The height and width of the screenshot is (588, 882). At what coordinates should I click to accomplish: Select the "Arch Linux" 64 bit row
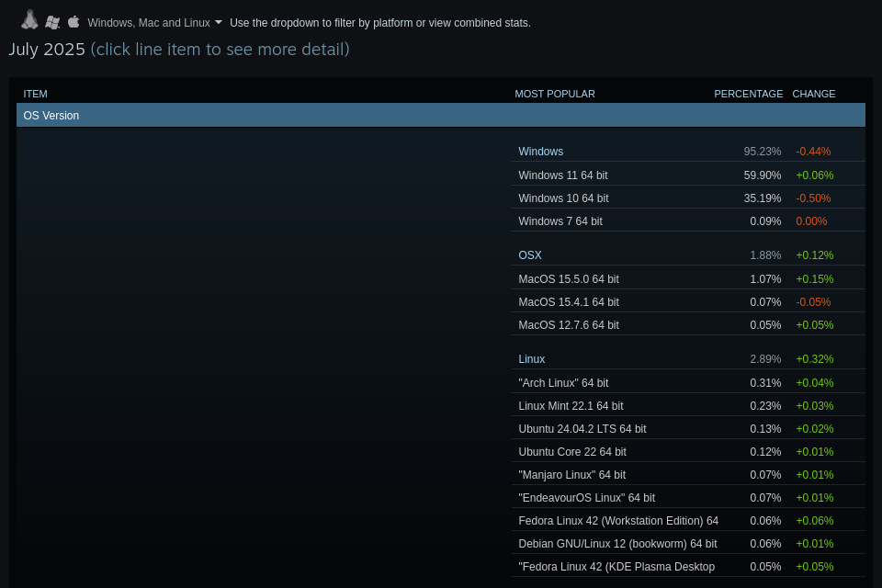[x=688, y=382]
